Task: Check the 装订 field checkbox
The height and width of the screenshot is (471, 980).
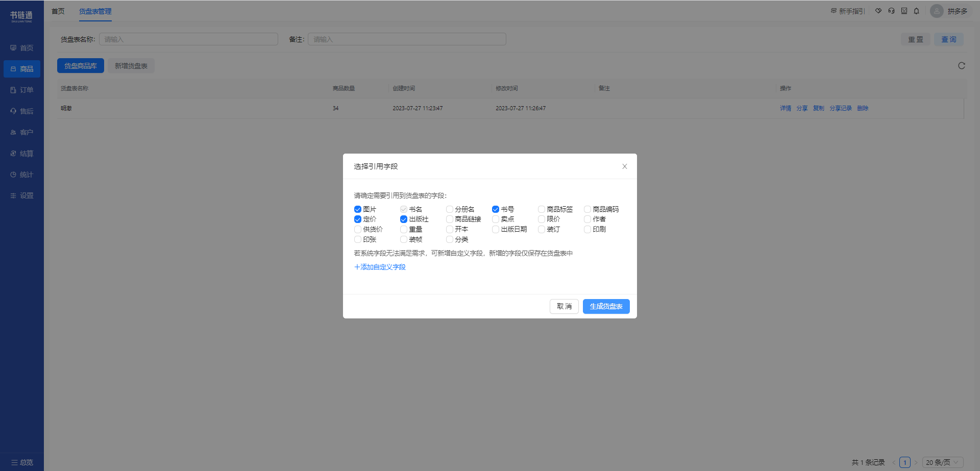Action: [x=541, y=230]
